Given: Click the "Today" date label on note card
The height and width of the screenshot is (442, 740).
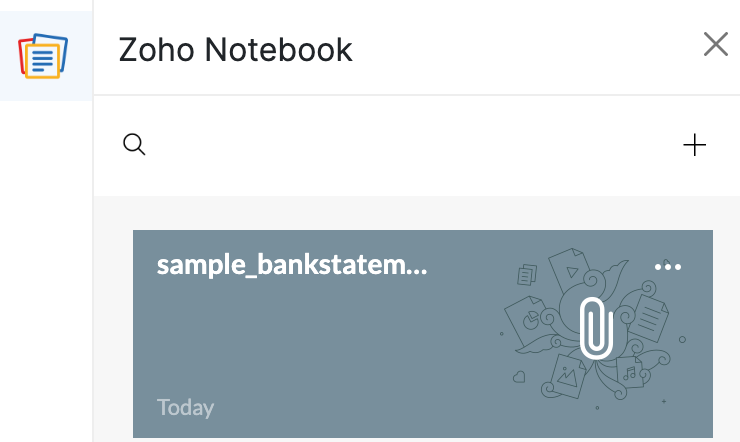Looking at the screenshot, I should 185,407.
